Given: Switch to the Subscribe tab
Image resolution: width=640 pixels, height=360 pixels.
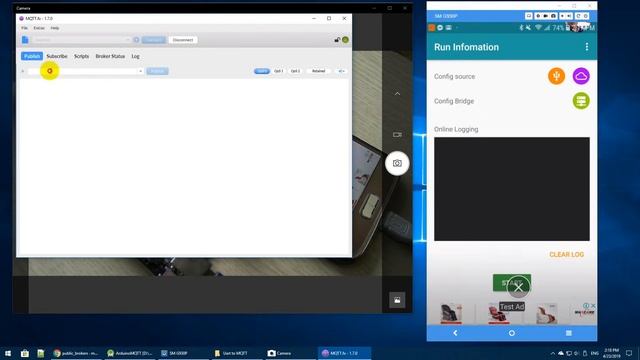Looking at the screenshot, I should [x=57, y=56].
